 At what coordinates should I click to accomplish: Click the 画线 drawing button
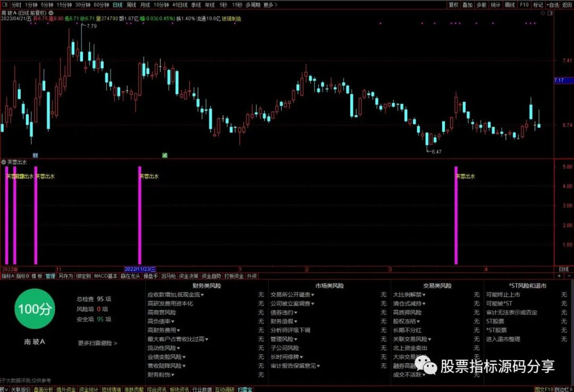pos(510,5)
